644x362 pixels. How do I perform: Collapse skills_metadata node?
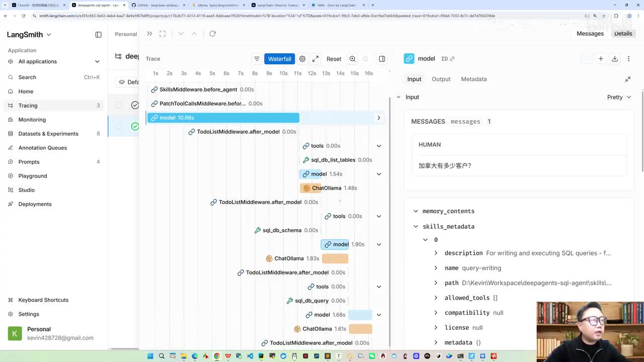tap(416, 227)
